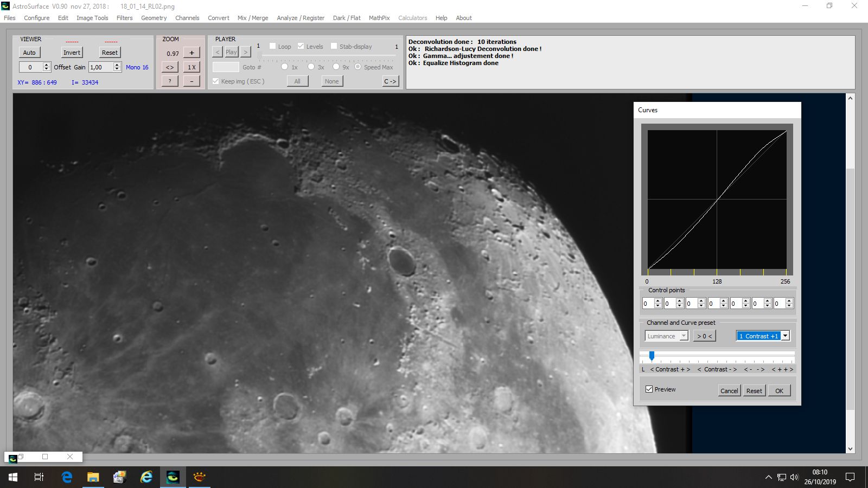Click the AstroSurface eye icon in taskbar
868x488 pixels.
tap(173, 477)
